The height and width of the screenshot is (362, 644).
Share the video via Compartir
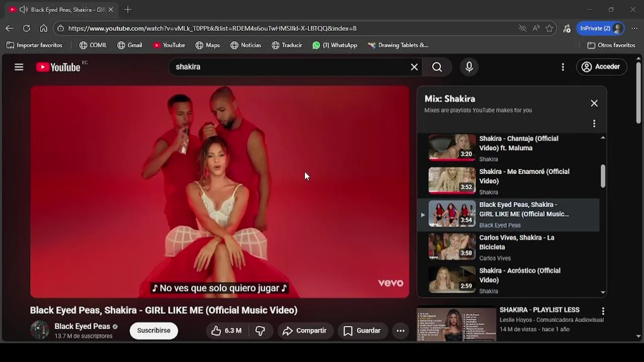304,330
